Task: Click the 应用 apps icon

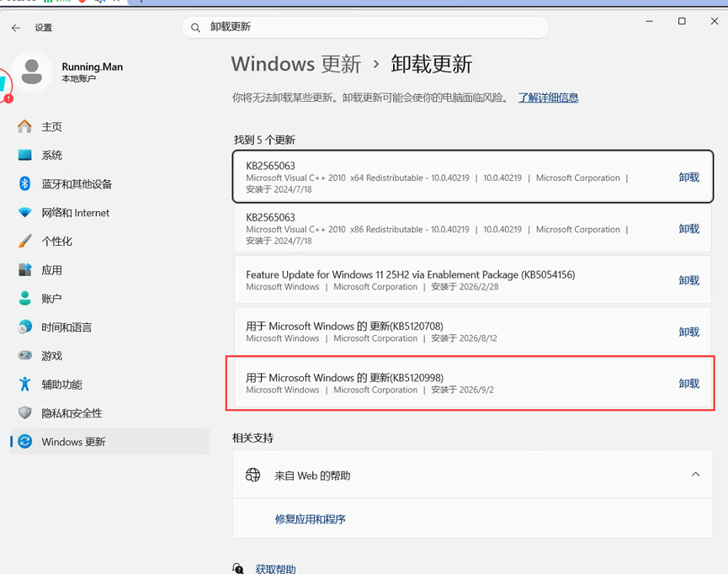Action: [x=24, y=270]
